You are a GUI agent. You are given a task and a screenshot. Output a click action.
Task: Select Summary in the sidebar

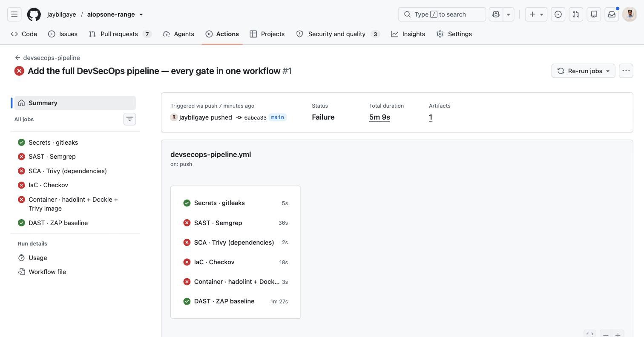[x=75, y=103]
